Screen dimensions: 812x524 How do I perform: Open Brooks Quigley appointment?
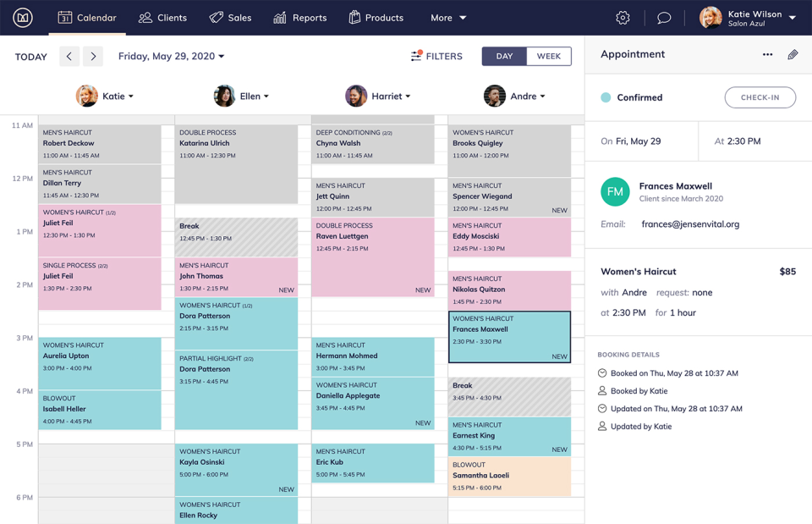pyautogui.click(x=509, y=151)
